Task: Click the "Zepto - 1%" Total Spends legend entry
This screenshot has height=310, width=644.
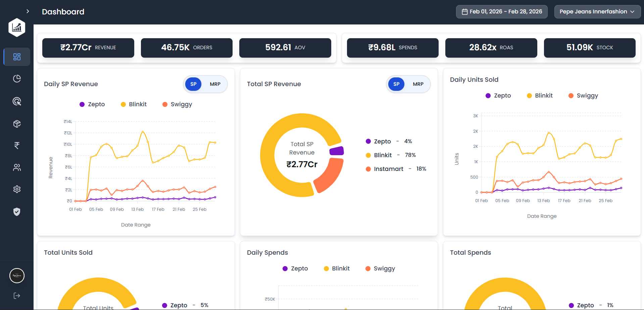Action: point(591,305)
